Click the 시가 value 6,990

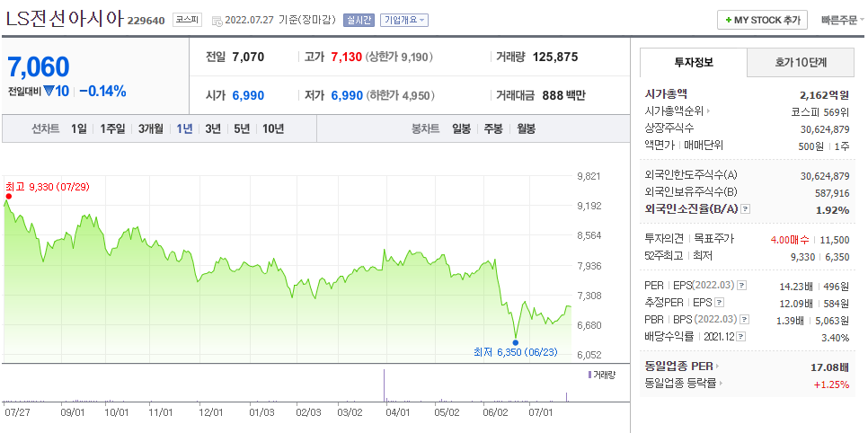[248, 95]
